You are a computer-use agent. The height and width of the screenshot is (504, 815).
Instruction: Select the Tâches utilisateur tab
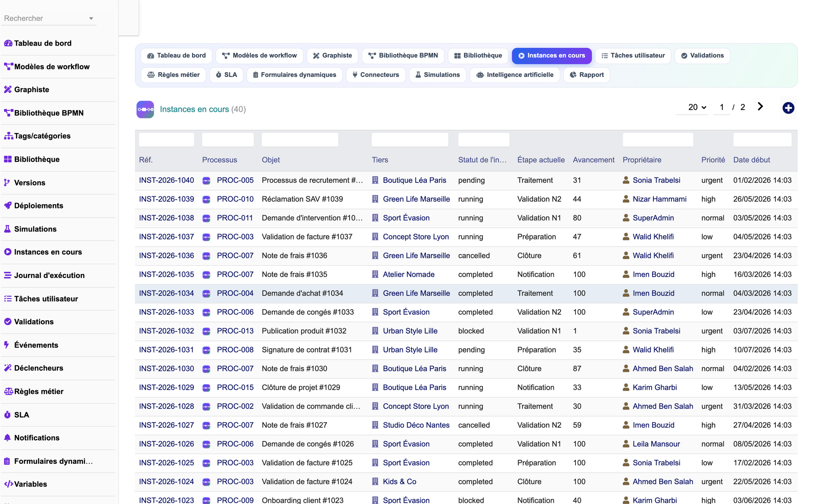(633, 56)
